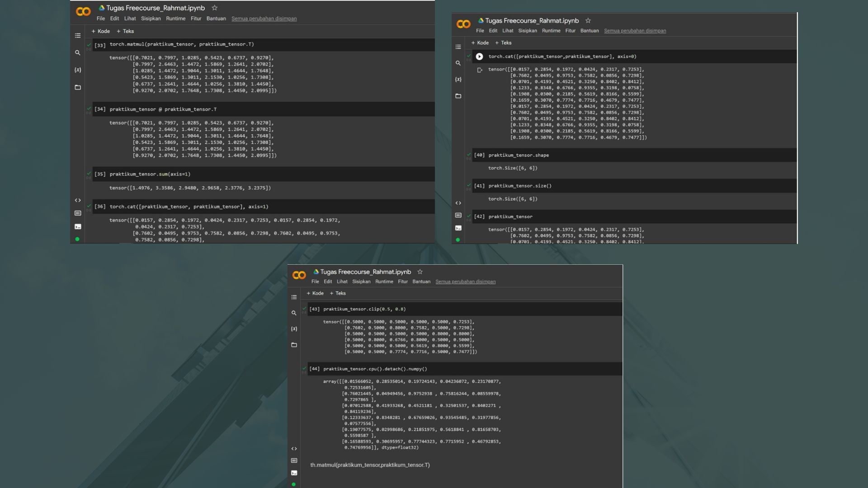
Task: Star the top-right notebook title
Action: click(588, 20)
